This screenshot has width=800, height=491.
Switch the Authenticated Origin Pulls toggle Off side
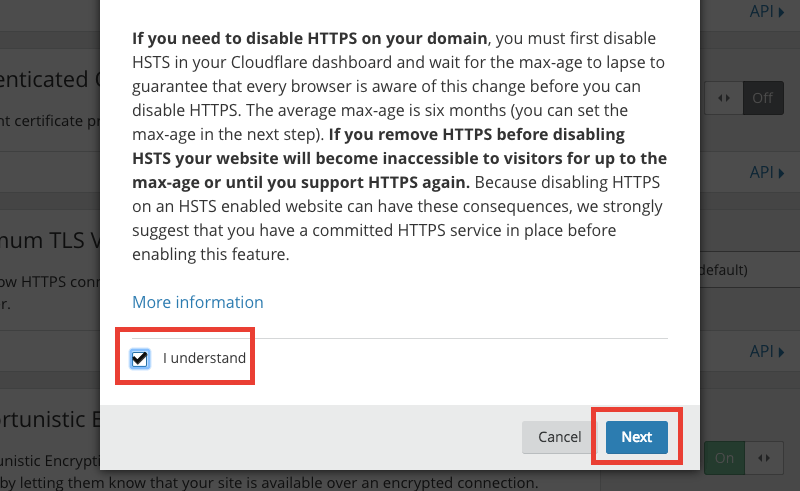click(763, 98)
